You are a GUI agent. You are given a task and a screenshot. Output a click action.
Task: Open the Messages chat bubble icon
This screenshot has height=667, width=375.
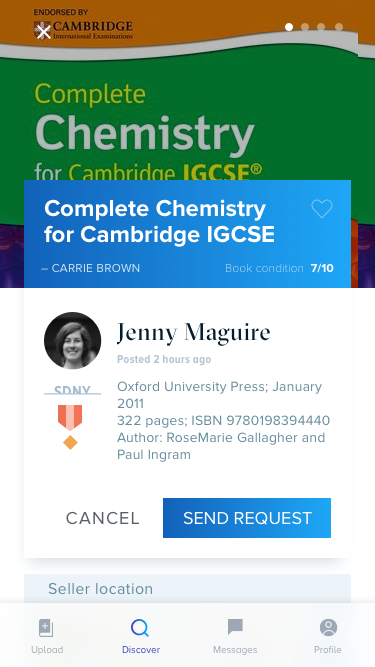(x=235, y=627)
